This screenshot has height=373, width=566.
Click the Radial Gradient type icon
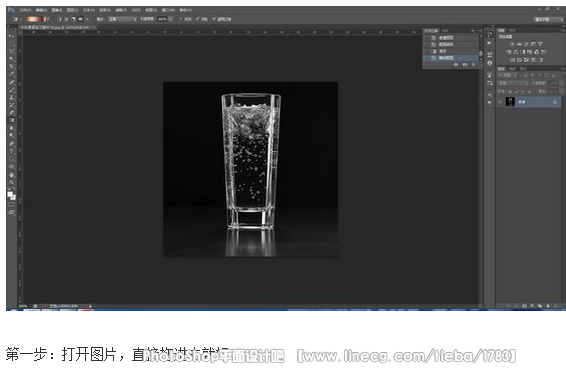(x=67, y=19)
